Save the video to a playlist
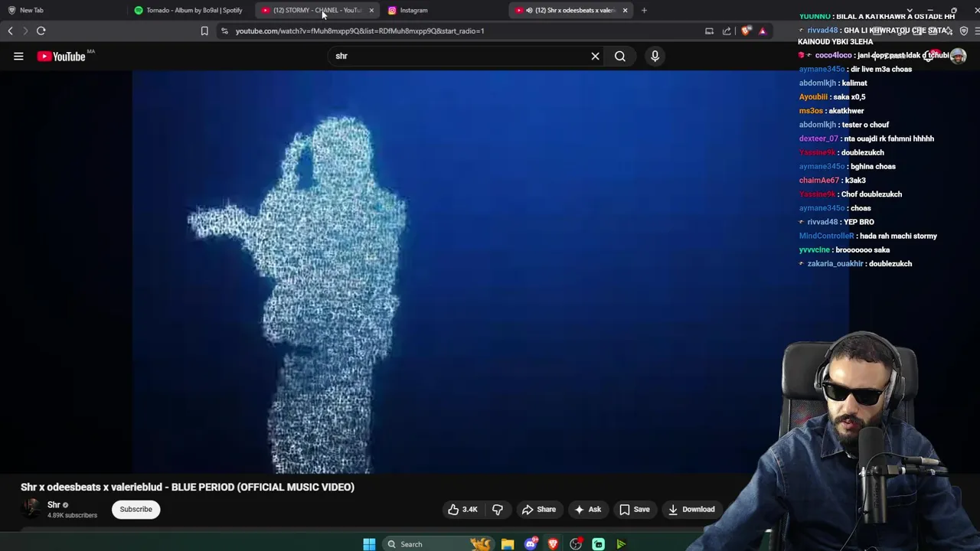 (x=635, y=509)
